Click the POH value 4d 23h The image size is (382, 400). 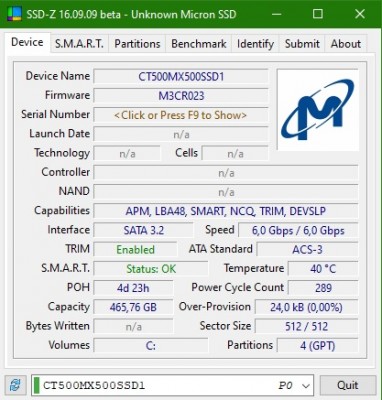133,288
